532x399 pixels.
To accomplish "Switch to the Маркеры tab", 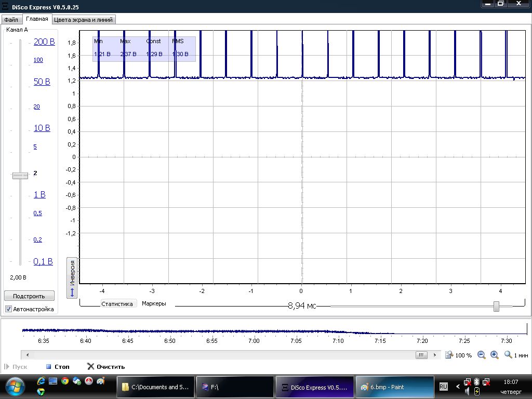I will pyautogui.click(x=154, y=303).
